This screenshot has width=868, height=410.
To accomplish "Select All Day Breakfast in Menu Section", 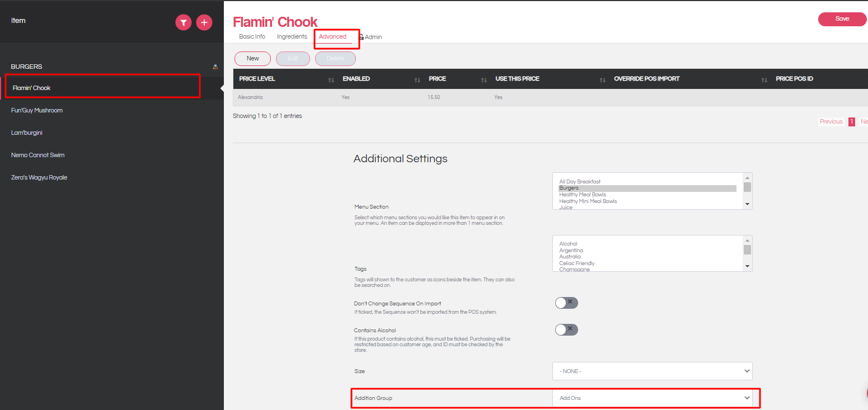I will (x=648, y=182).
